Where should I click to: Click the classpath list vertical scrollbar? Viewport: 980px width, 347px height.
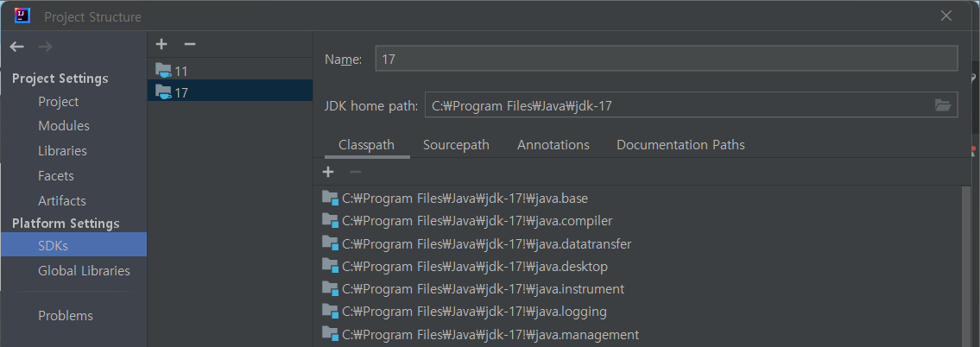click(967, 266)
